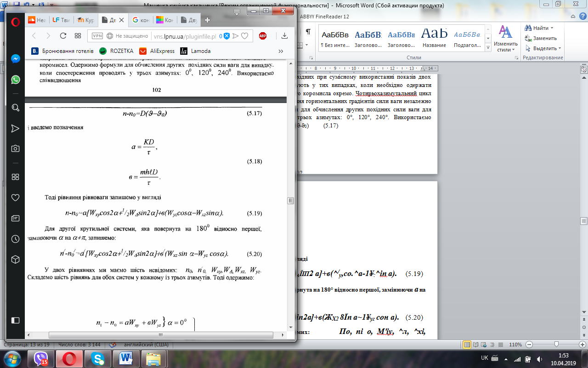Open the ROZETKA bookmark
The height and width of the screenshot is (368, 588).
click(116, 51)
